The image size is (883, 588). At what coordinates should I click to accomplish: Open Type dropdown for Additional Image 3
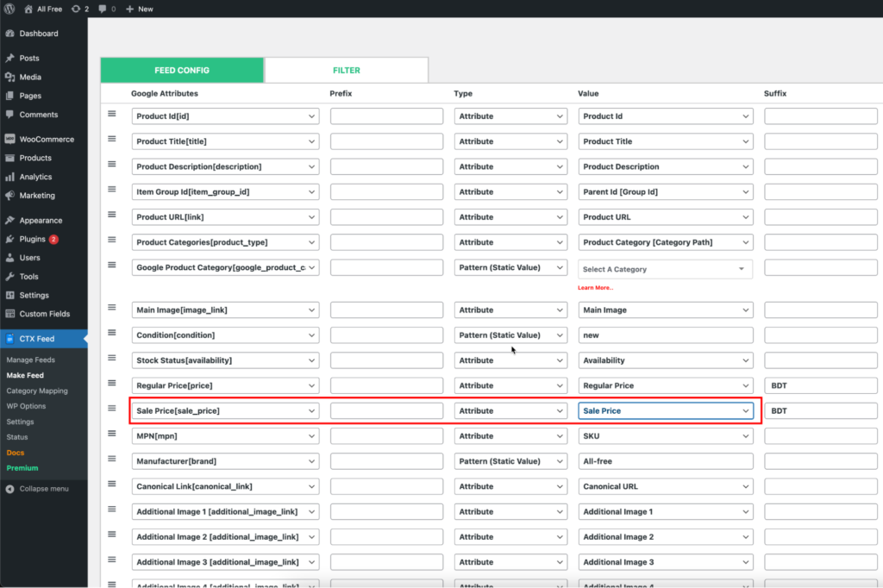coord(510,562)
